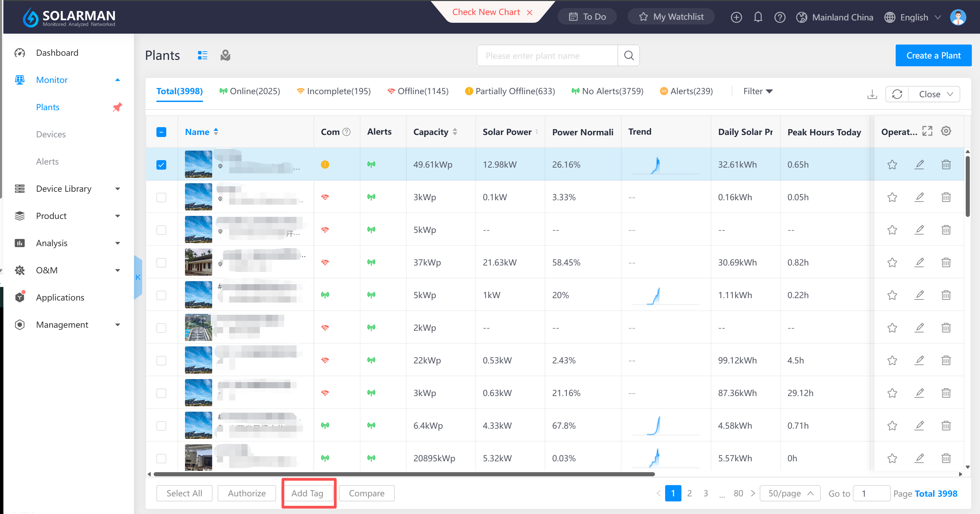Viewport: 980px width, 514px height.
Task: Switch to the Offline(1145) tab
Action: 418,91
